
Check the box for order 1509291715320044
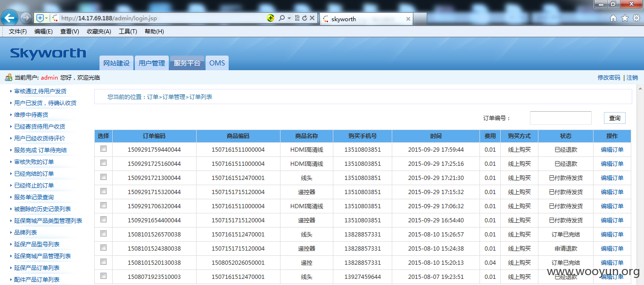pos(103,191)
